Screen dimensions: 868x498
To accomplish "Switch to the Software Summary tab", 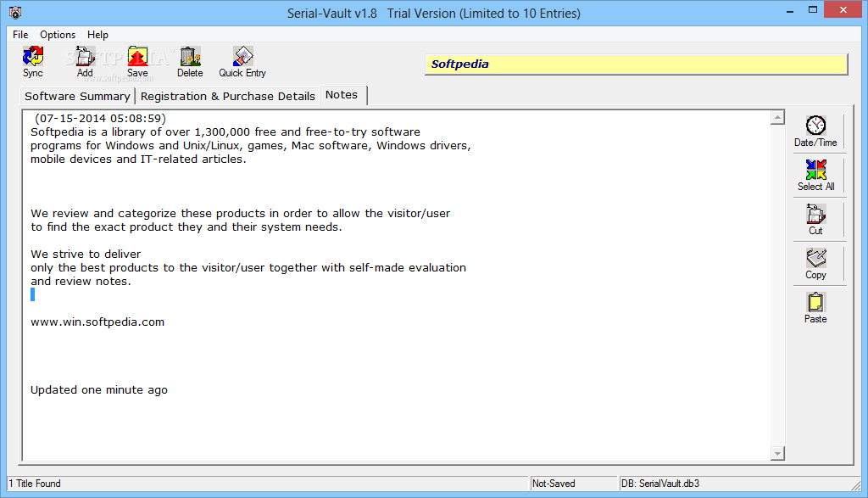I will [77, 96].
